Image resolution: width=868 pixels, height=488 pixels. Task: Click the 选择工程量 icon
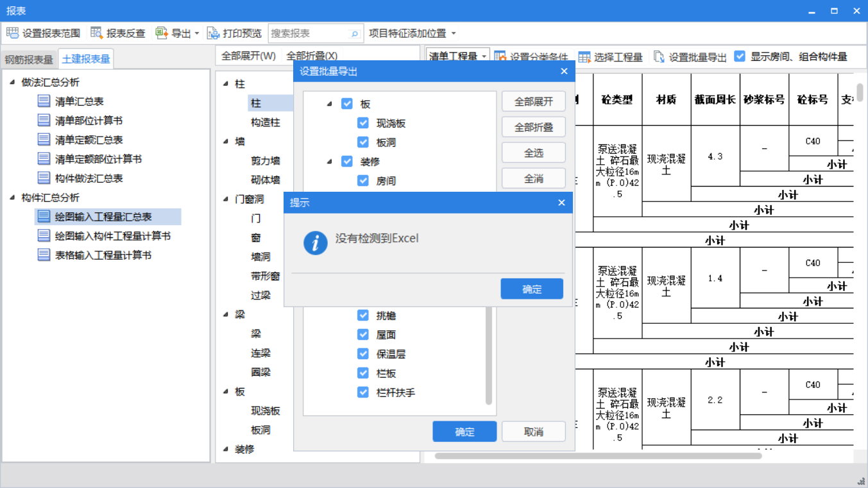pos(584,57)
